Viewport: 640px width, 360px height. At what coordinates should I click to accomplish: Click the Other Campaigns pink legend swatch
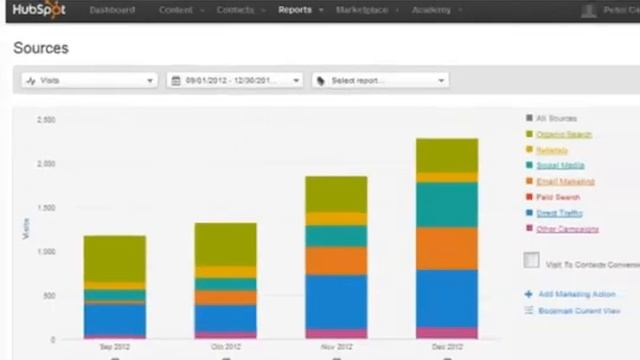(x=529, y=228)
